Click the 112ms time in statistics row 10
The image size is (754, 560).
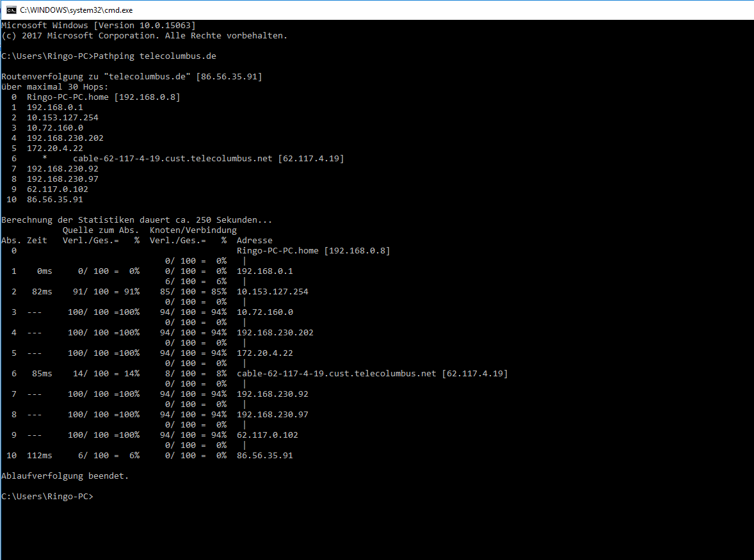[40, 456]
